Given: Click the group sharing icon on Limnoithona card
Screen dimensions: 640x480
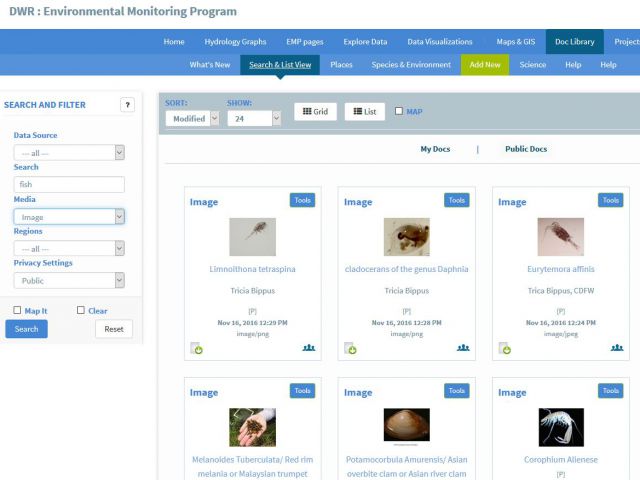Looking at the screenshot, I should click(309, 348).
